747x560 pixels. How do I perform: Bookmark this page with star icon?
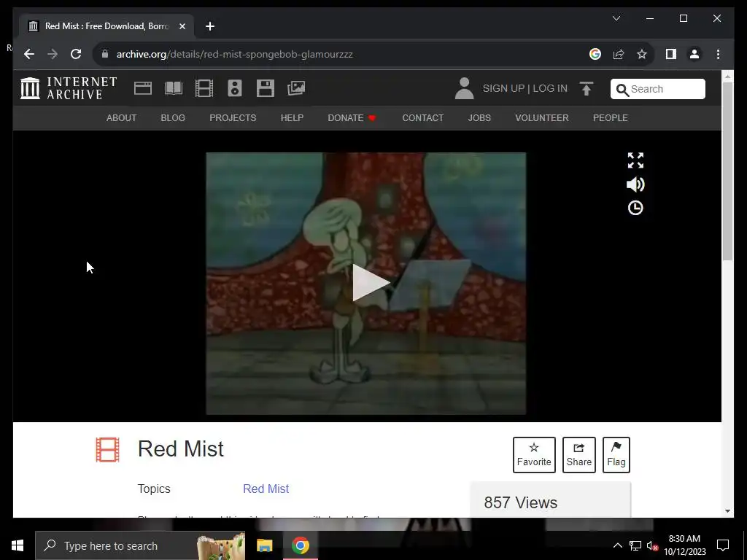tap(642, 54)
